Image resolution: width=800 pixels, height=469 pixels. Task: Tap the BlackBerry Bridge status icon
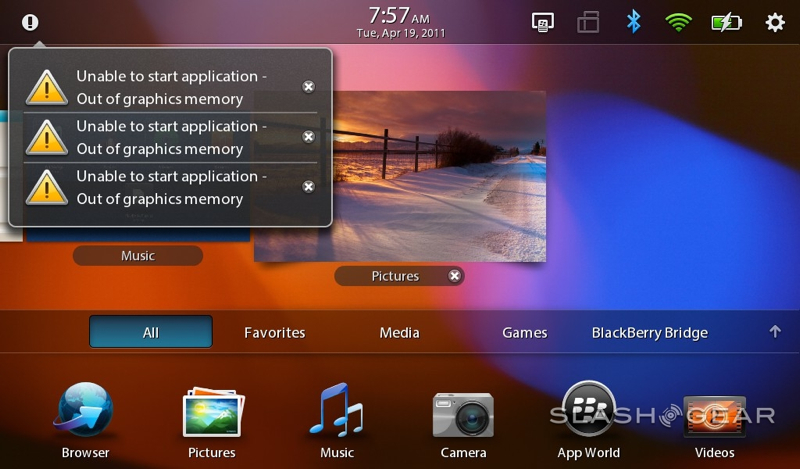coord(543,22)
